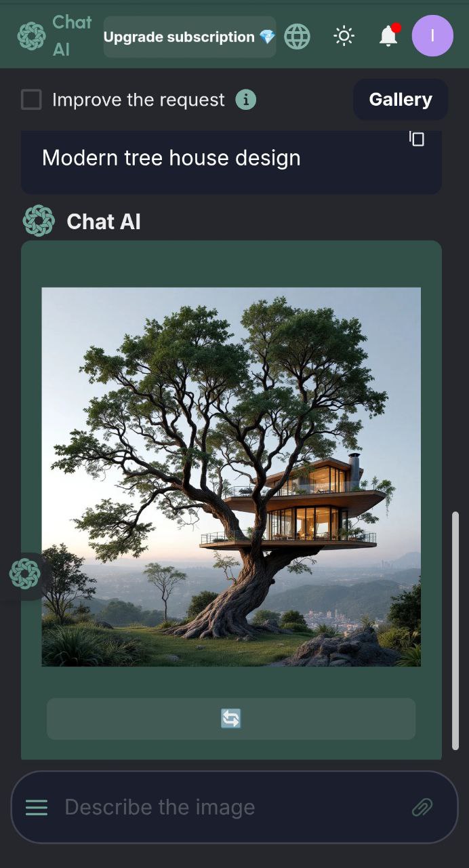Open the purple user avatar
Screen dimensions: 469x868
432,35
